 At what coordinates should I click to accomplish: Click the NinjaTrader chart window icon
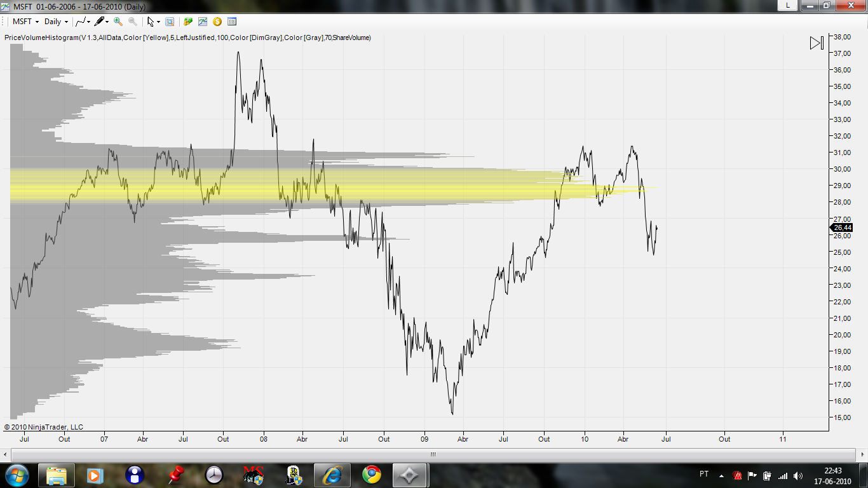5,6
